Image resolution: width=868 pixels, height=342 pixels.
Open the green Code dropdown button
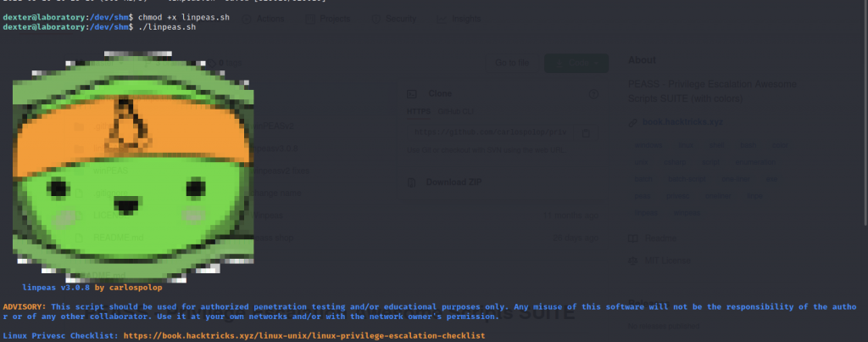point(576,62)
